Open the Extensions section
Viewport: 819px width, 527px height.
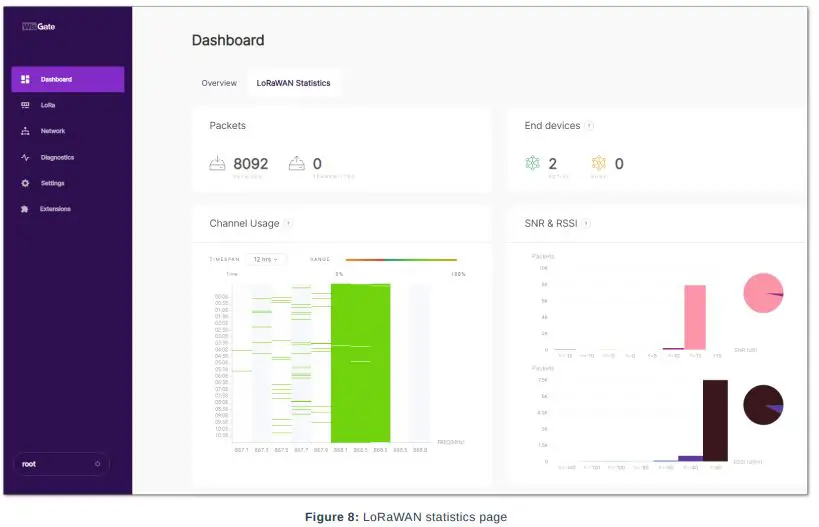[x=68, y=209]
